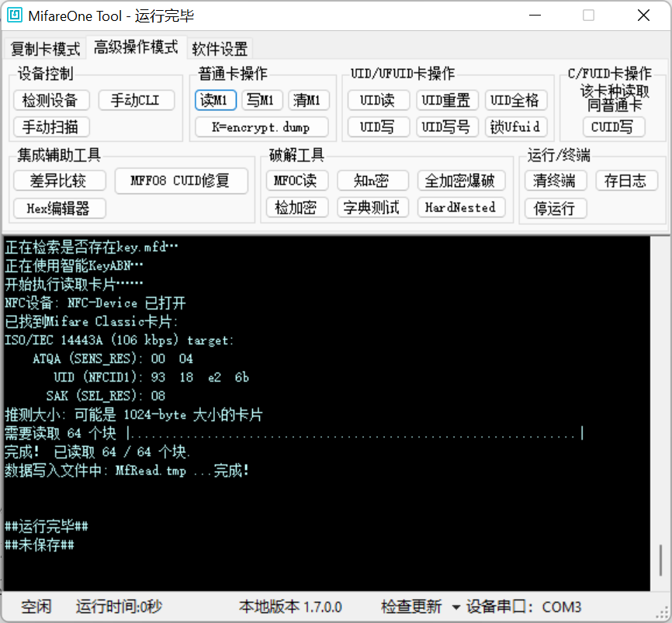This screenshot has height=623, width=672.
Task: Click the 已找到Mifare Classic卡片 line
Action: 92,321
